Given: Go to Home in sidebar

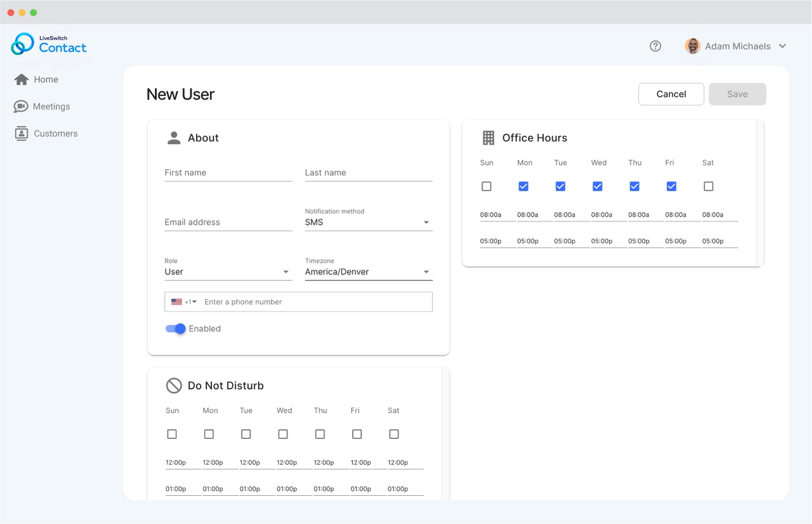Looking at the screenshot, I should point(37,80).
